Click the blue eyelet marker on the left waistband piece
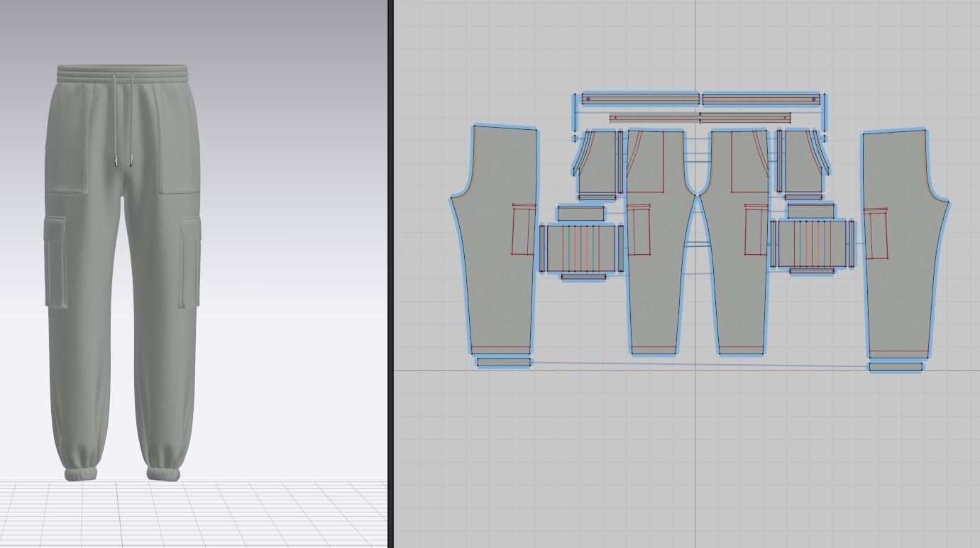 pos(588,99)
